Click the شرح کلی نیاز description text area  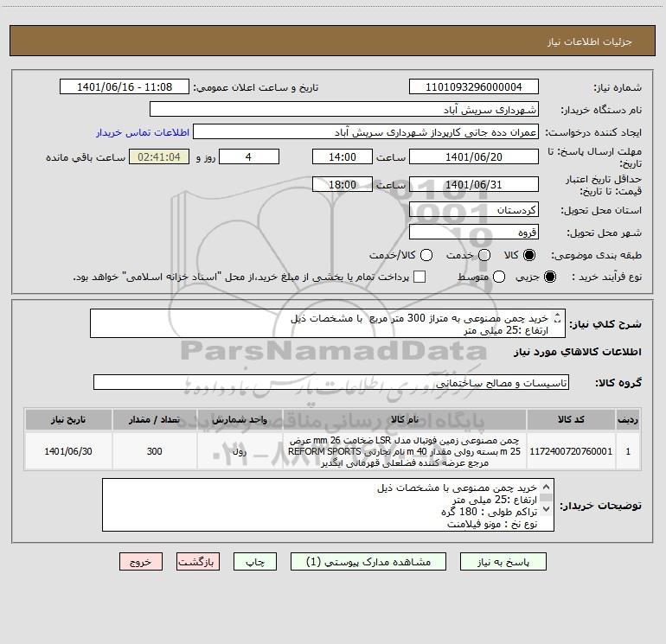328,324
